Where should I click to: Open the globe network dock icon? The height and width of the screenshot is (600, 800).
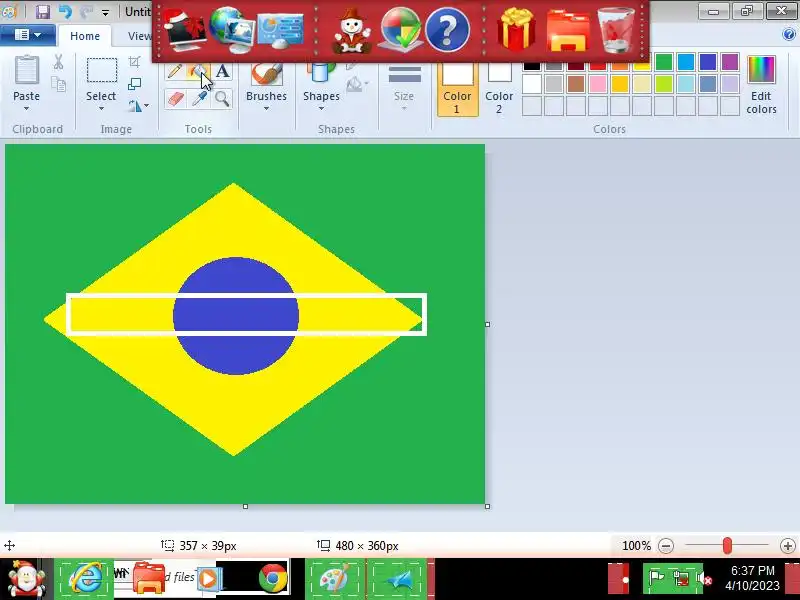pos(232,30)
